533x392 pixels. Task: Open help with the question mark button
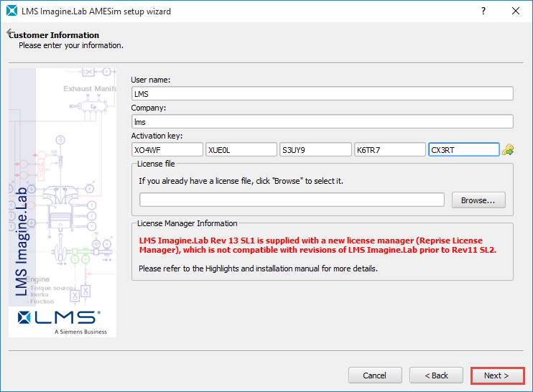[482, 11]
